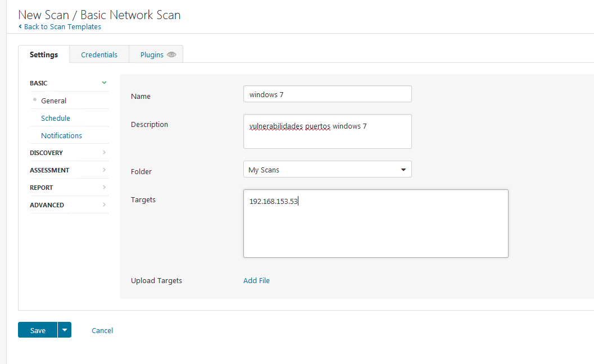This screenshot has width=594, height=364.
Task: Select General under BASIC
Action: click(x=53, y=101)
